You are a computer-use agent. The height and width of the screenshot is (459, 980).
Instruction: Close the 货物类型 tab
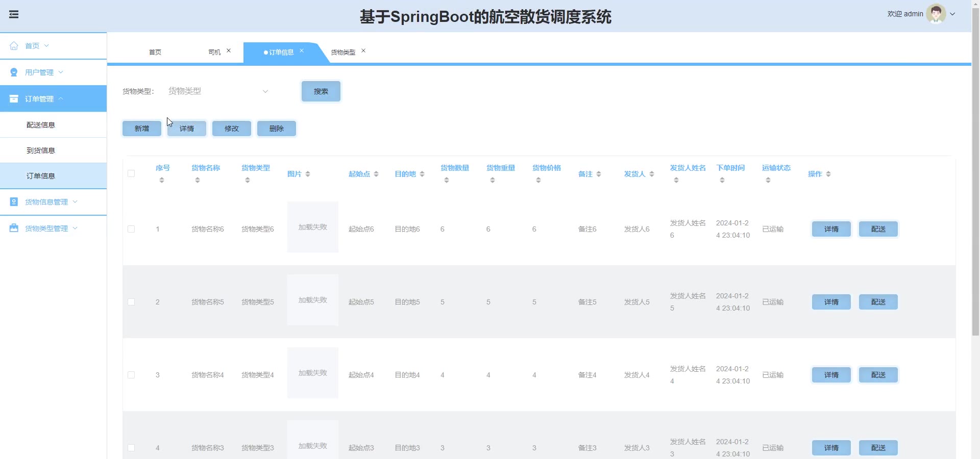pyautogui.click(x=363, y=50)
